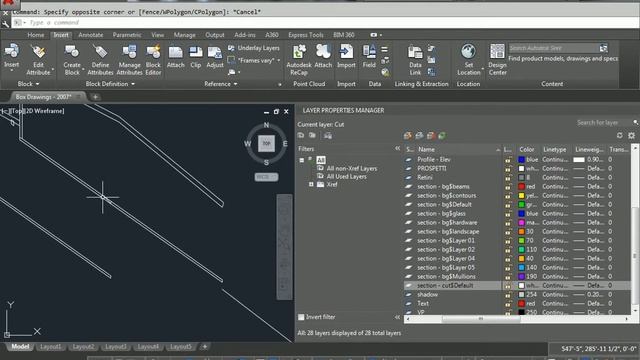The image size is (640, 360).
Task: Change the red color swatch of bg$beams layer
Action: 521,187
